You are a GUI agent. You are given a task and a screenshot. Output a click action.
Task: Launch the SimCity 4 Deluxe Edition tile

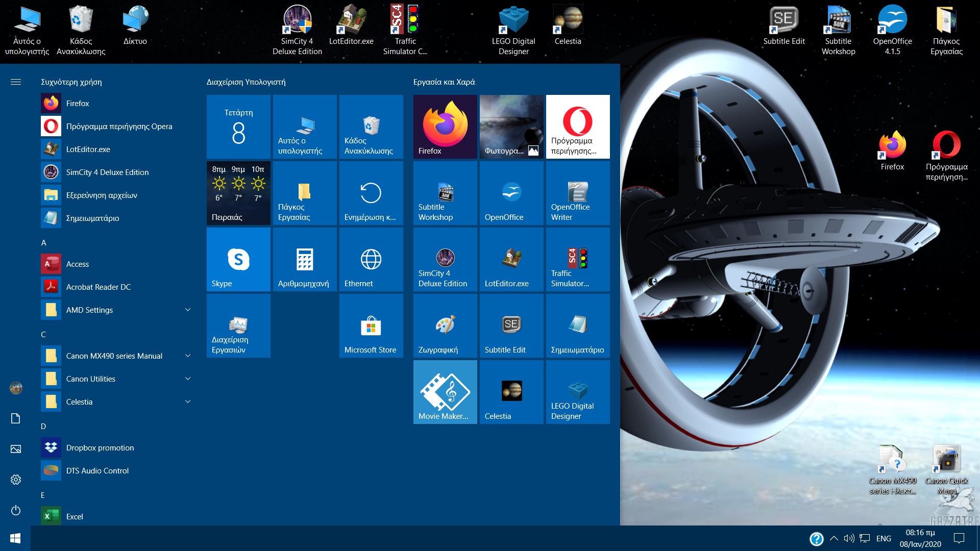pyautogui.click(x=445, y=259)
